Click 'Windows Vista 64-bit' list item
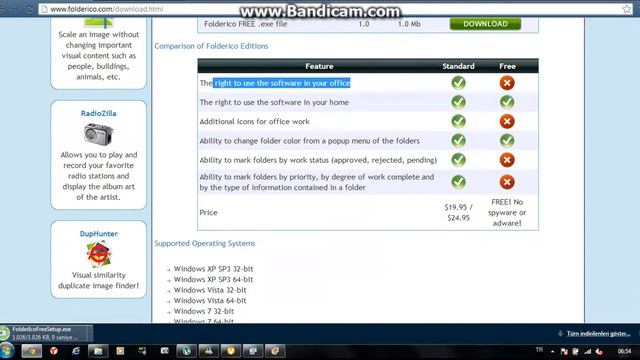The height and width of the screenshot is (360, 640). 210,300
